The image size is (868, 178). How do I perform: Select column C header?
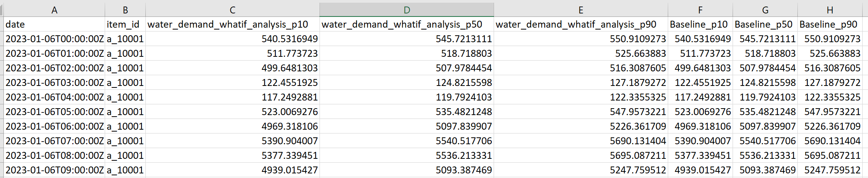point(232,10)
